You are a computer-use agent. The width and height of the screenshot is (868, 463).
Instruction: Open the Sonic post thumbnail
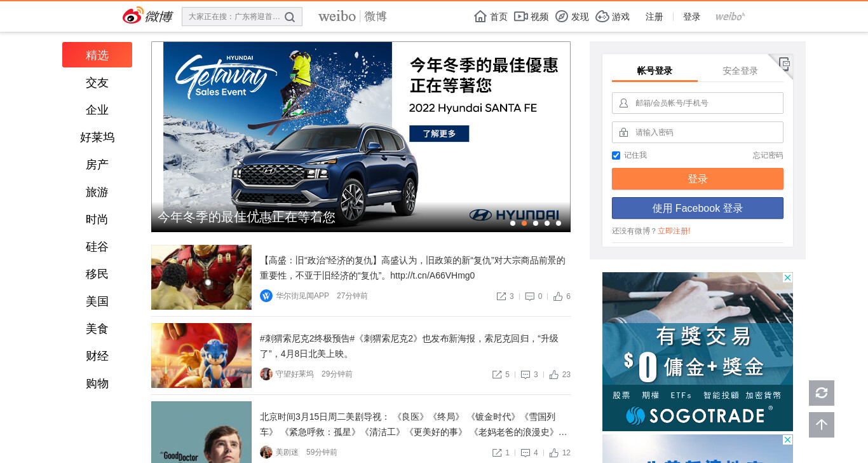coord(201,356)
